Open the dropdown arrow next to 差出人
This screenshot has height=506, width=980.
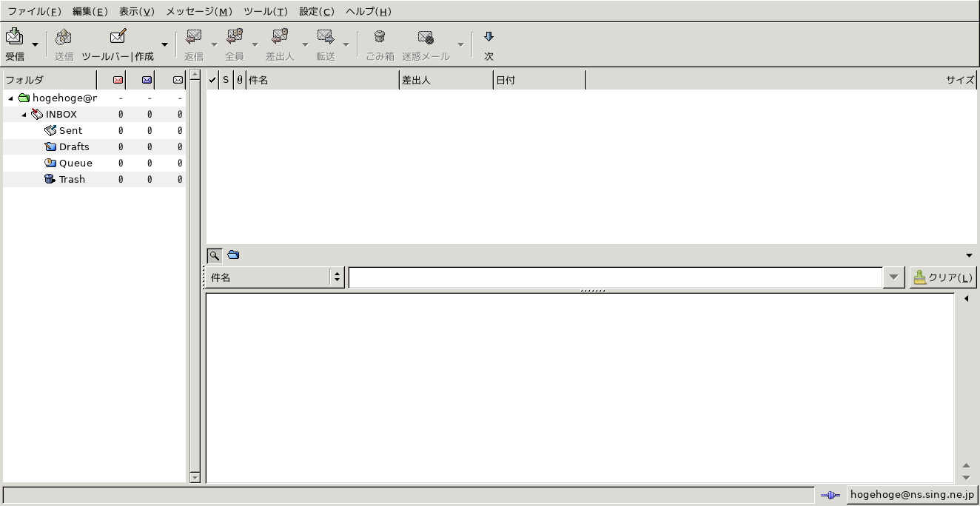coord(305,45)
